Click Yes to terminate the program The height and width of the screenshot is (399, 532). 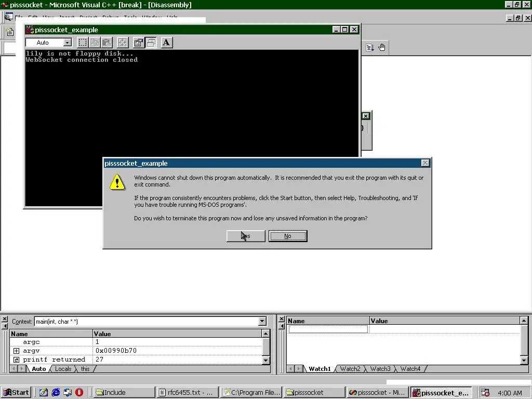246,236
